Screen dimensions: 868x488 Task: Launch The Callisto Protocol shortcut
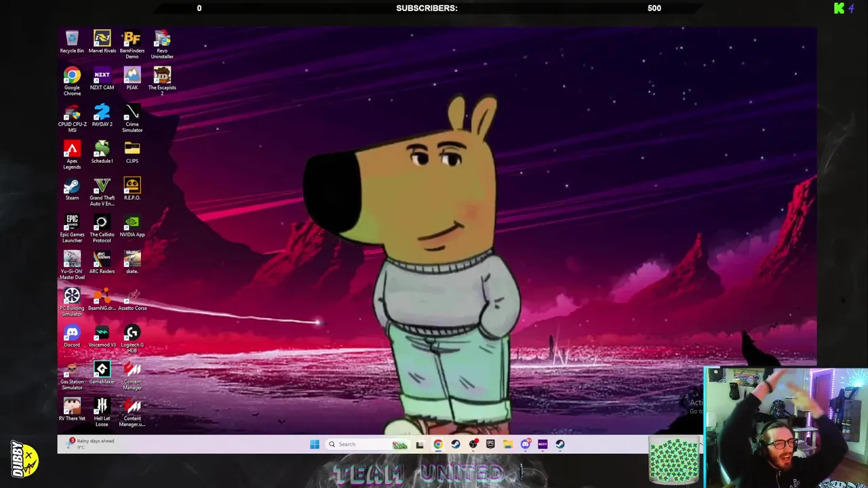102,228
